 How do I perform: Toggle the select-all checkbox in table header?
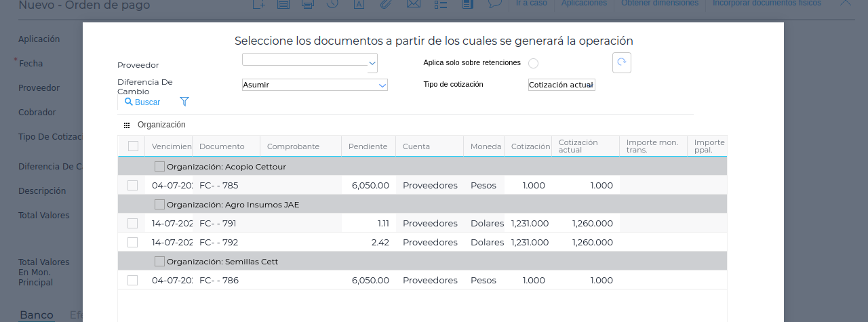(x=133, y=146)
